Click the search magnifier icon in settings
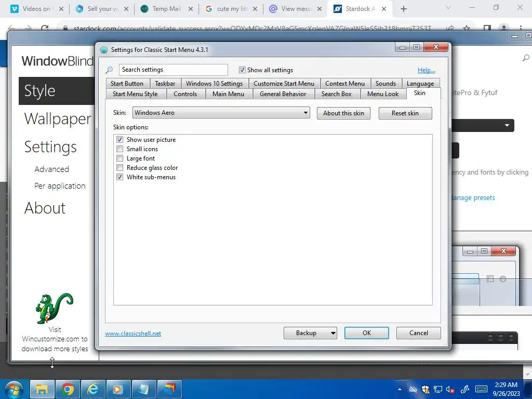This screenshot has width=532, height=399. [x=109, y=70]
